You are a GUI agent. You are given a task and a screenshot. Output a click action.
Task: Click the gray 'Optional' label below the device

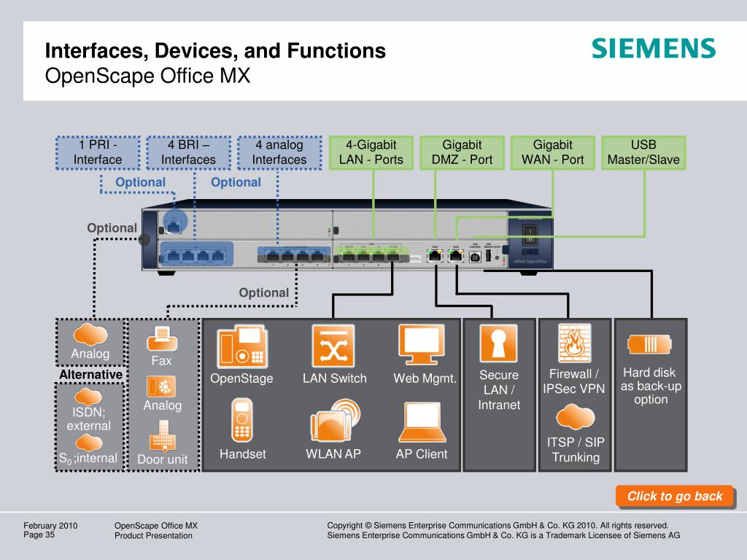click(264, 293)
